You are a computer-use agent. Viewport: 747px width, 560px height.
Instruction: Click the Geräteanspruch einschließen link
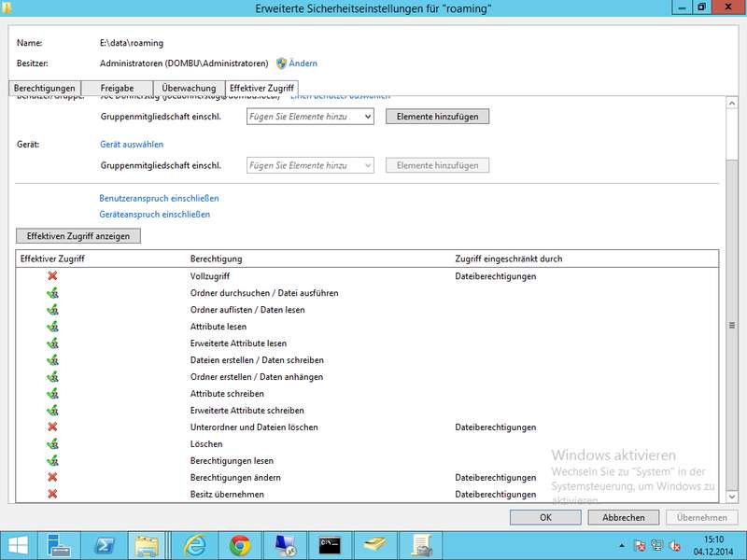point(154,215)
